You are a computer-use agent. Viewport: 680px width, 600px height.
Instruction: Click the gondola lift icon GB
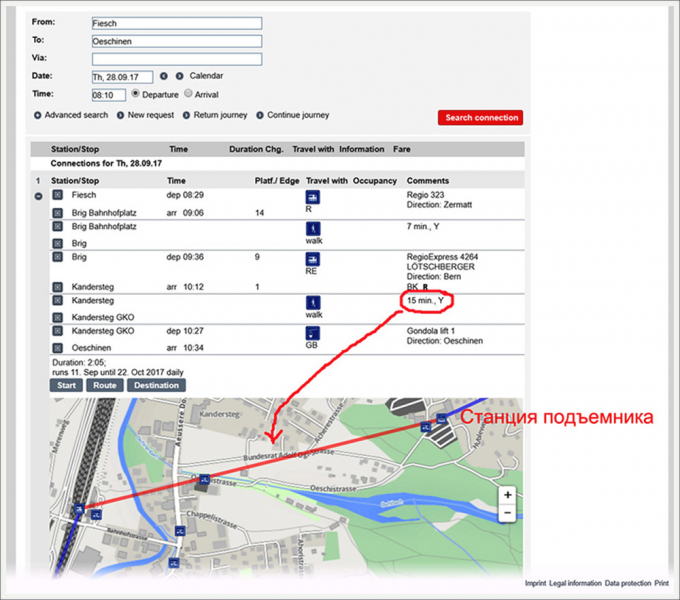point(313,333)
